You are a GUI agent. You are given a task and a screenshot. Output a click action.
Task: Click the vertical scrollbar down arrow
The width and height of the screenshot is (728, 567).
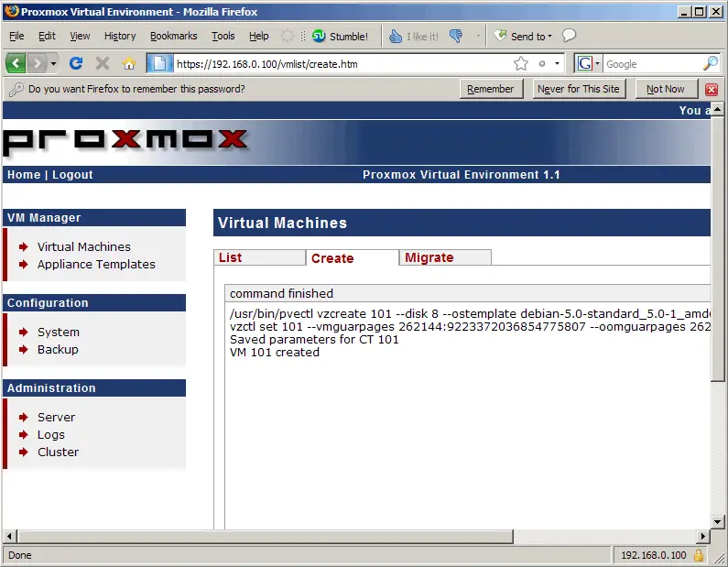click(718, 522)
